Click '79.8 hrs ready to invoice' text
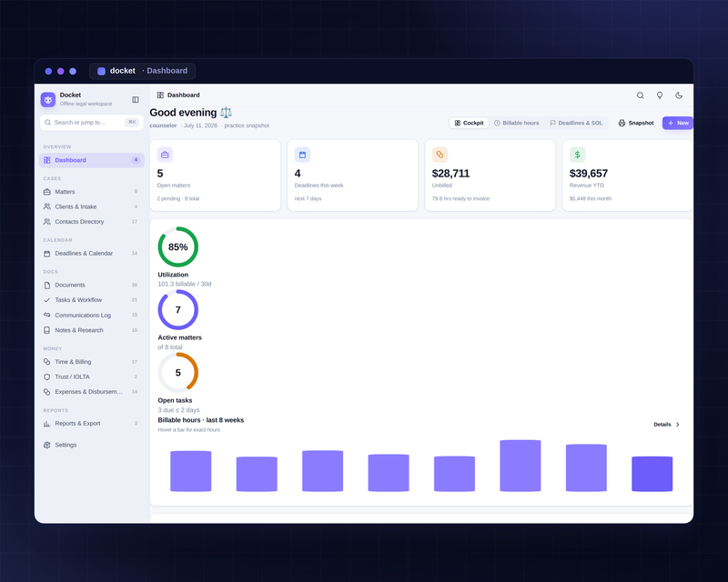The image size is (728, 582). (x=460, y=198)
